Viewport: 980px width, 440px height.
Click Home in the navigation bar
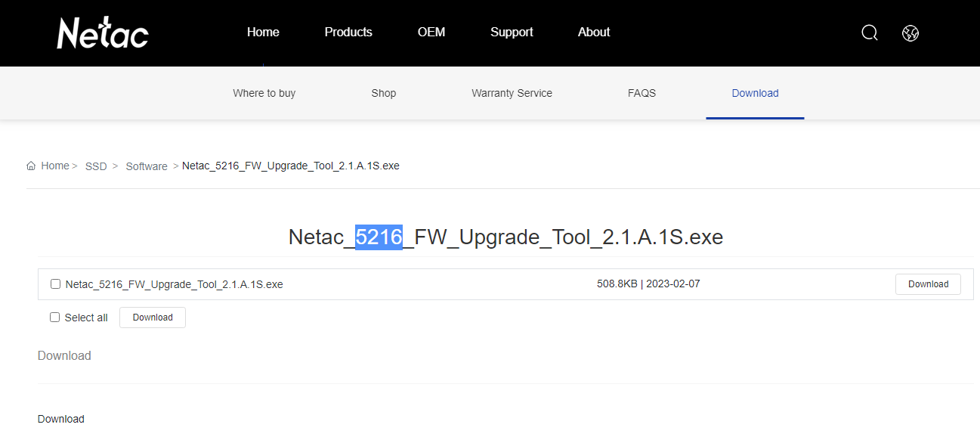point(263,32)
